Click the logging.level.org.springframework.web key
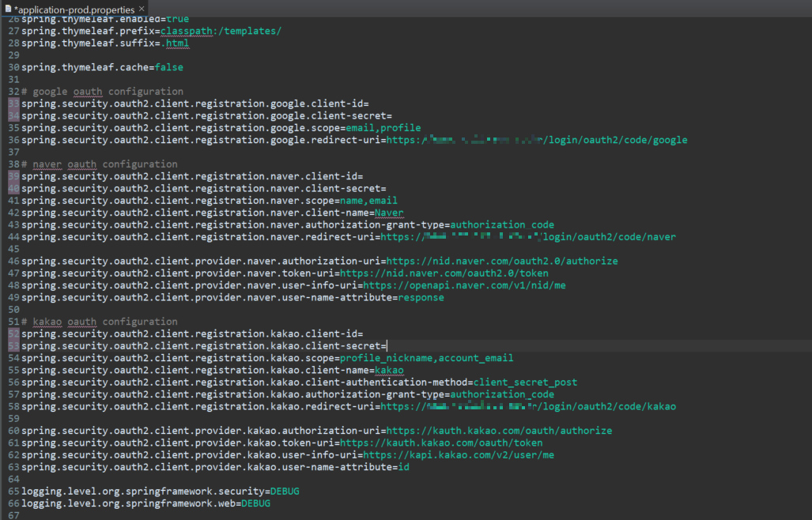Viewport: 812px width, 520px height. click(x=128, y=503)
